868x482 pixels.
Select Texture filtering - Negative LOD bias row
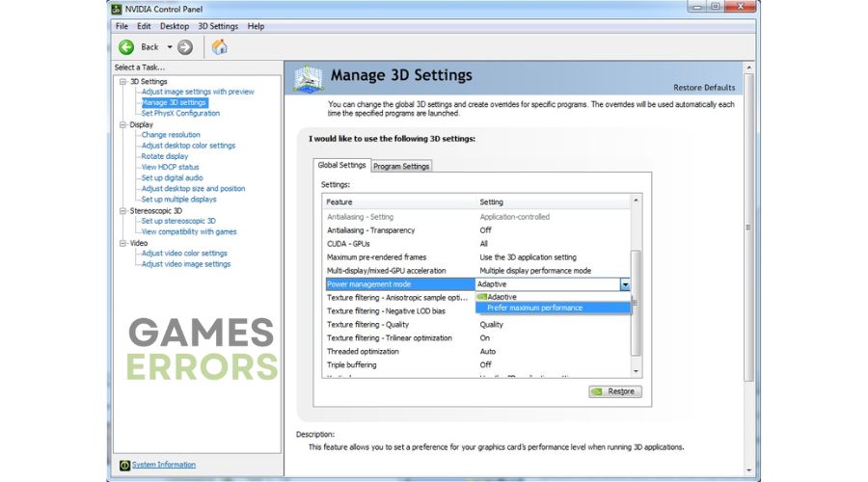[399, 311]
